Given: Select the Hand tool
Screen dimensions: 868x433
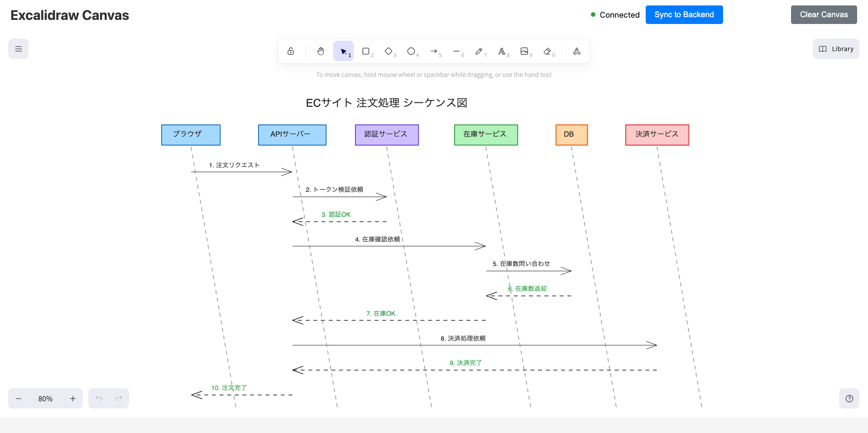Looking at the screenshot, I should pyautogui.click(x=321, y=51).
